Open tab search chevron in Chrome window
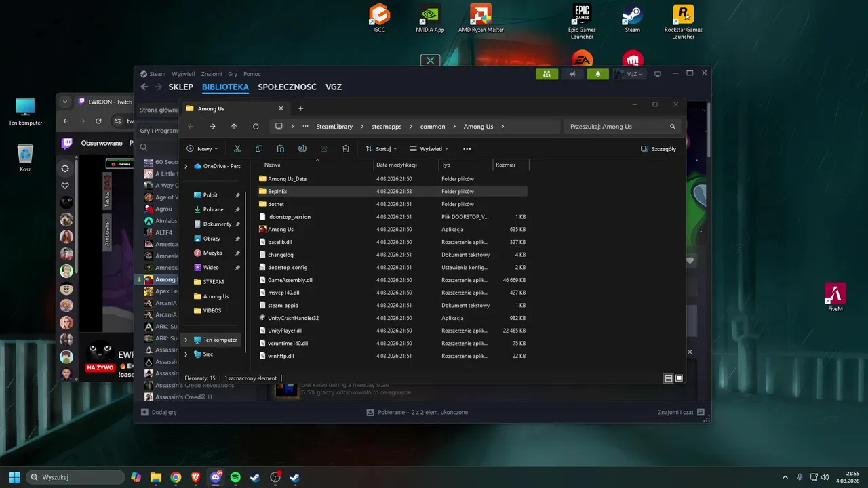The image size is (868, 488). (x=65, y=102)
